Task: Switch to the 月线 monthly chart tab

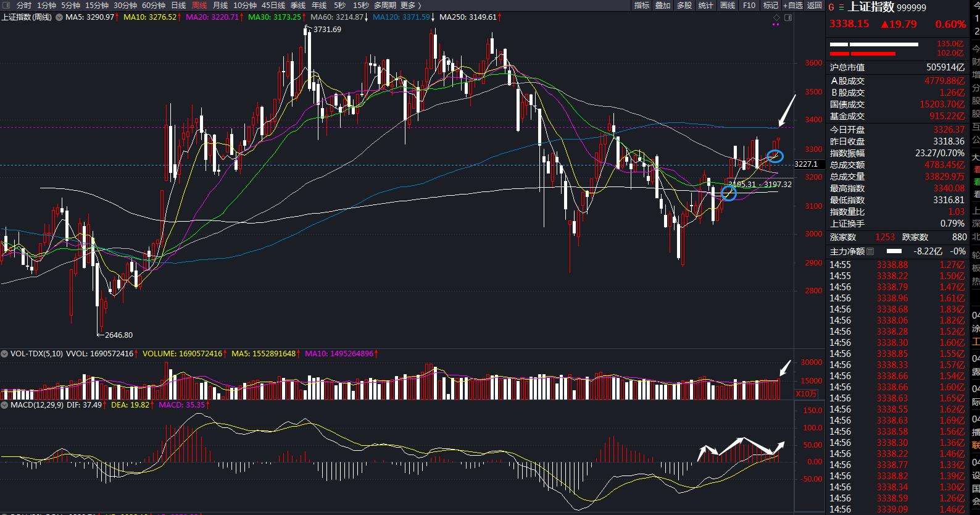Action: pyautogui.click(x=220, y=6)
